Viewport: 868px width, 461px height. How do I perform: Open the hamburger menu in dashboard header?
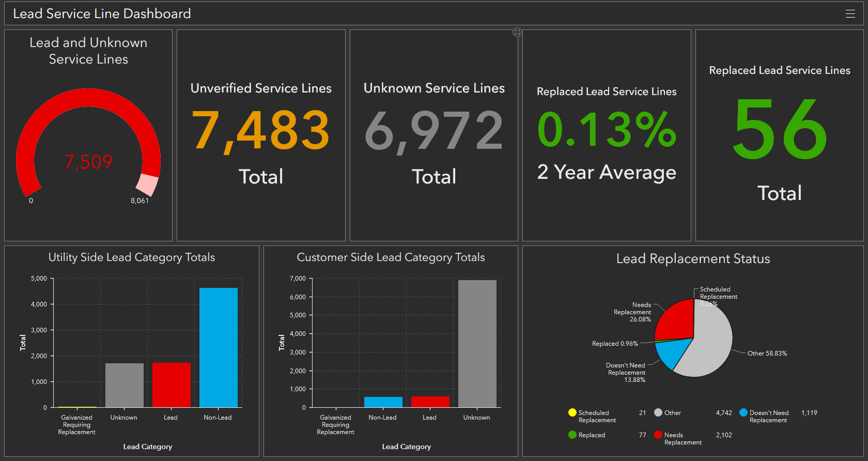pyautogui.click(x=850, y=14)
